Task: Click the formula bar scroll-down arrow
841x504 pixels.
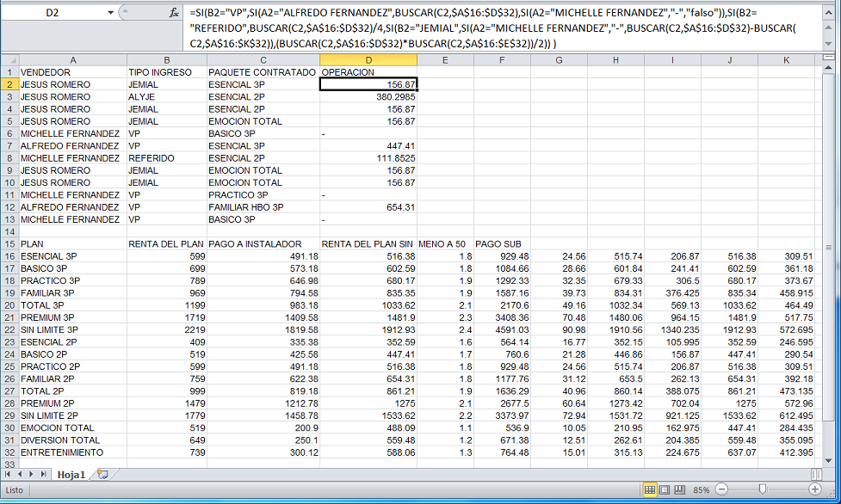Action: coord(828,44)
